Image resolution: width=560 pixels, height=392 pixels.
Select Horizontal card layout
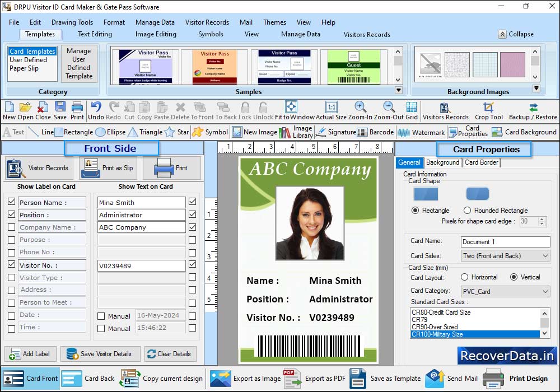(x=464, y=277)
